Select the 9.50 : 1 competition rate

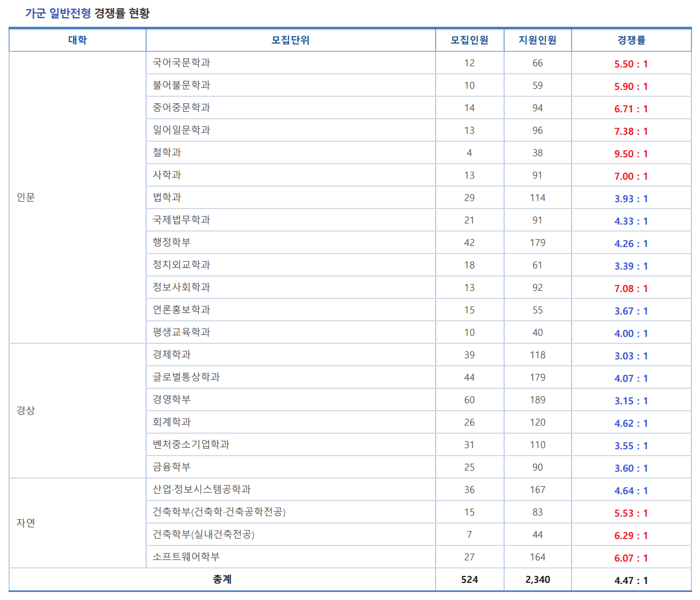[631, 152]
